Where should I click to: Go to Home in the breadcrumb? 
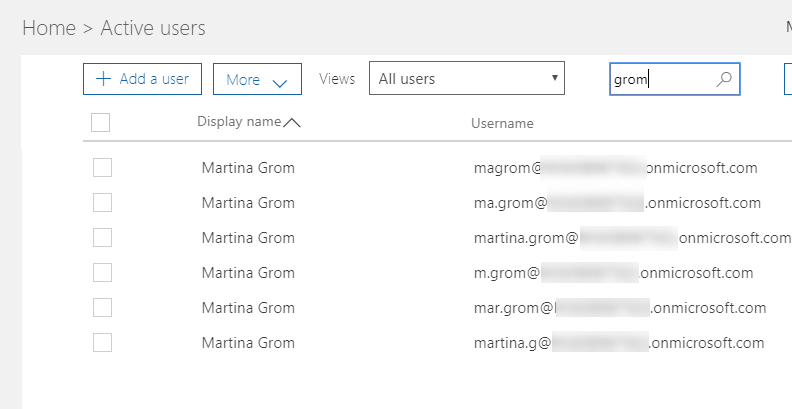[49, 28]
